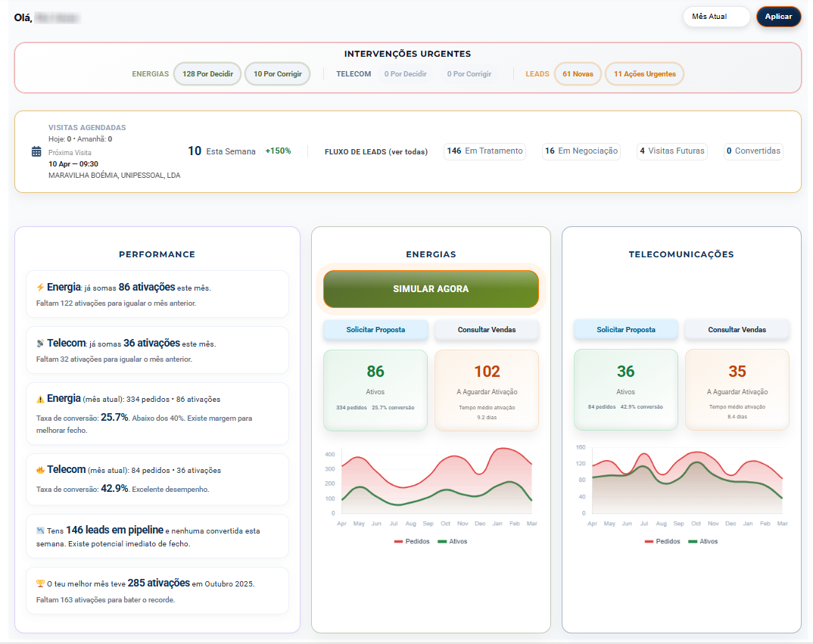
Task: Click the warning icon on Energia conversion card
Action: point(40,399)
